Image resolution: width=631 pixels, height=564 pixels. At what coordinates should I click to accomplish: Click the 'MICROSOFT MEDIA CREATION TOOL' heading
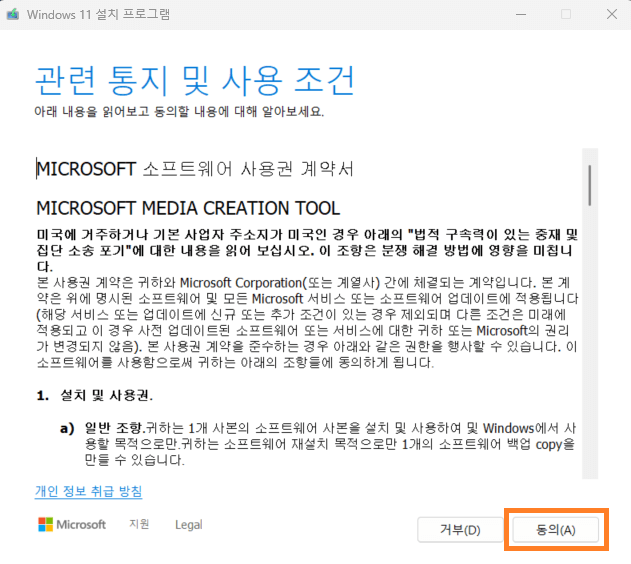click(188, 208)
